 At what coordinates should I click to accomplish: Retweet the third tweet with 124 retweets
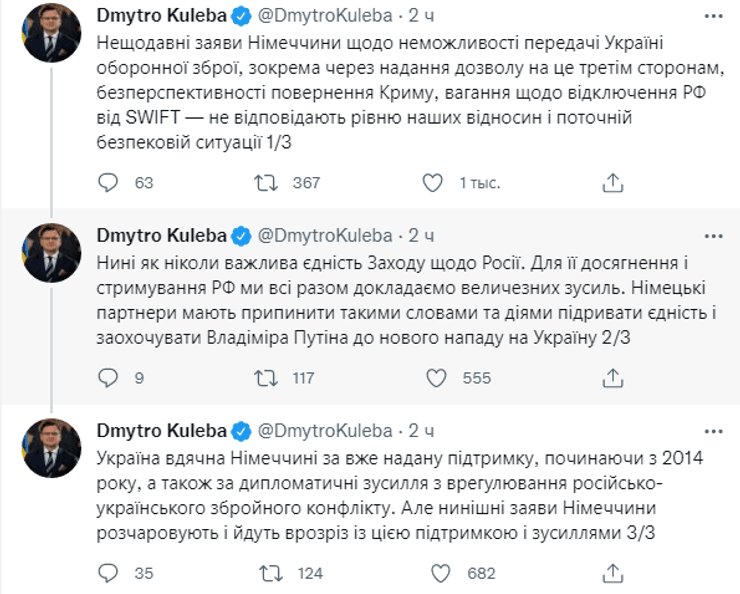(267, 573)
